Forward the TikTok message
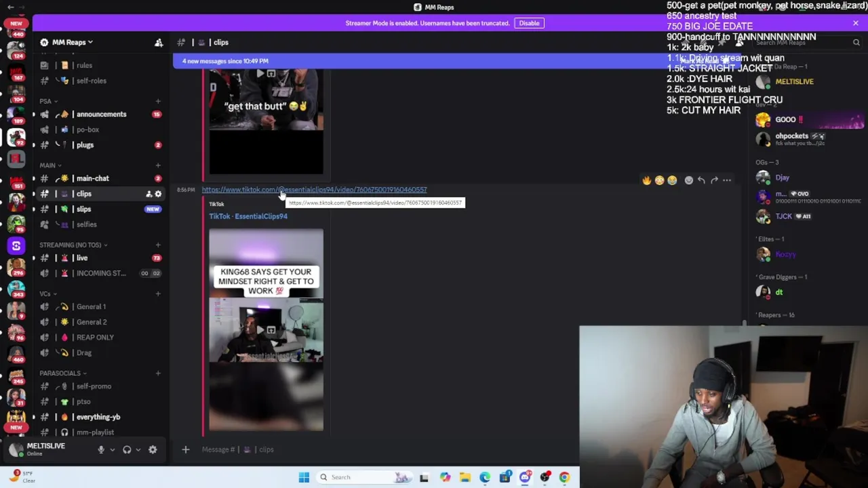This screenshot has height=488, width=868. tap(714, 180)
